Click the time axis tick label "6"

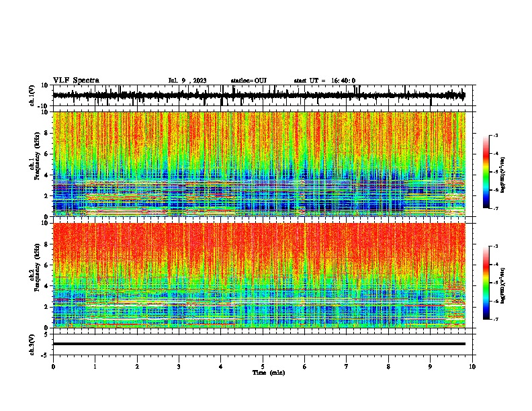[305, 367]
